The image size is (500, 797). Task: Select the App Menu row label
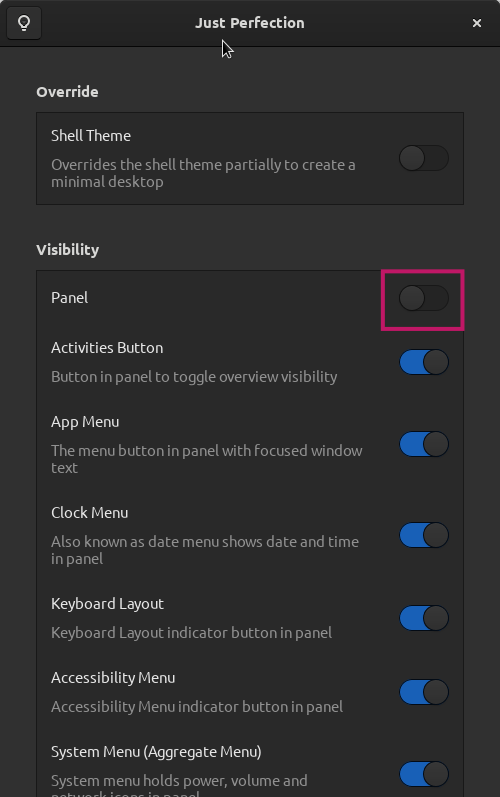(85, 422)
